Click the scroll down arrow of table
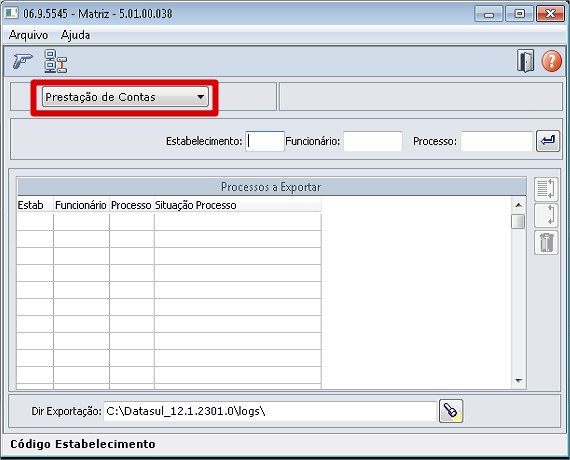570x460 pixels. (518, 381)
